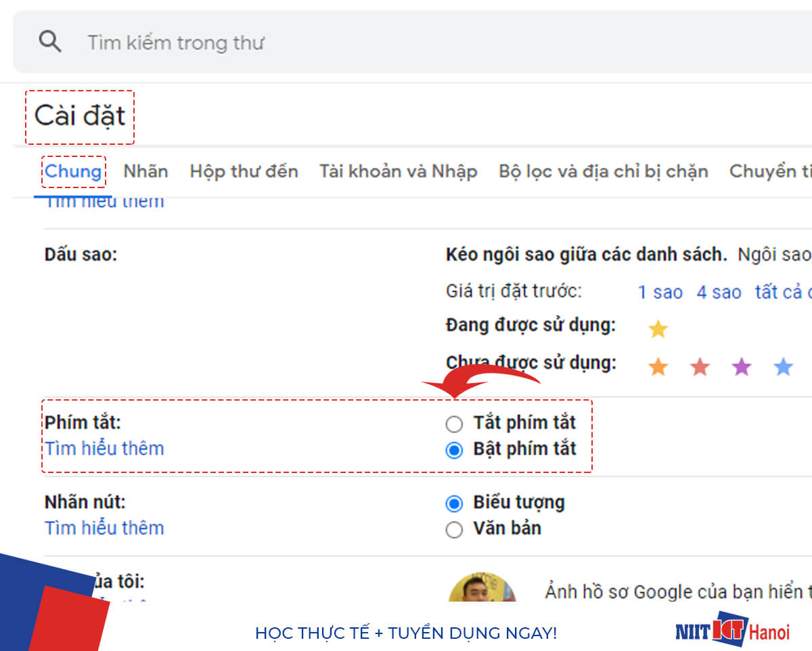812x651 pixels.
Task: Select the purple star icon
Action: [742, 366]
